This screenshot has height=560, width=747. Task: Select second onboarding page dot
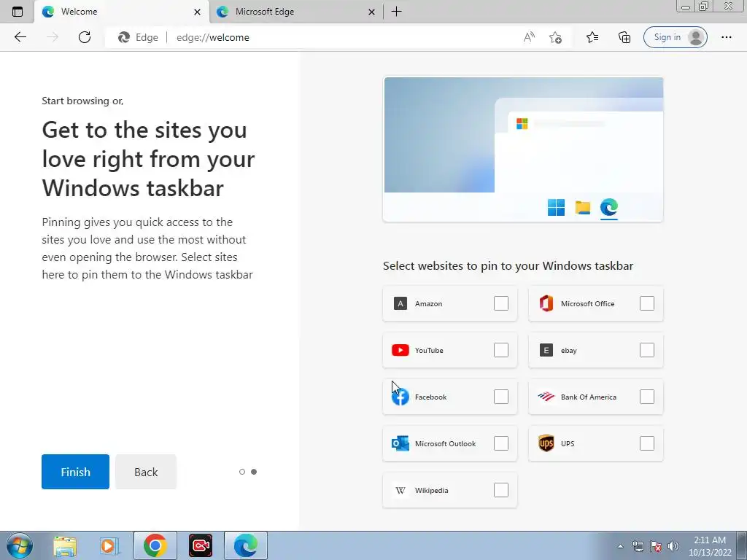coord(254,472)
